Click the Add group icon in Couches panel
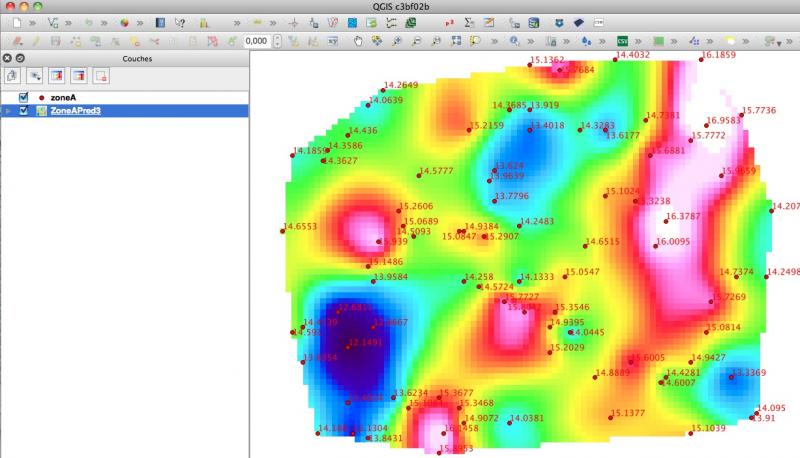This screenshot has width=800, height=458. point(13,76)
